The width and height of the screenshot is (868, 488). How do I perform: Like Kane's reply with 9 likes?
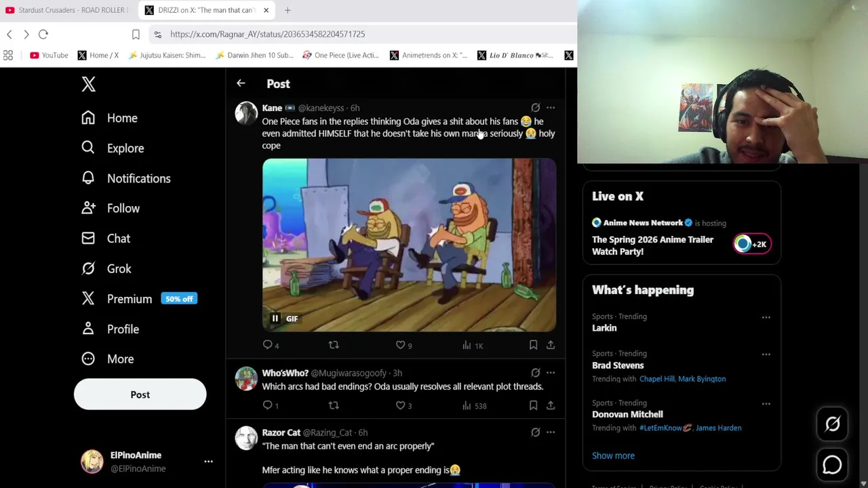coord(403,345)
